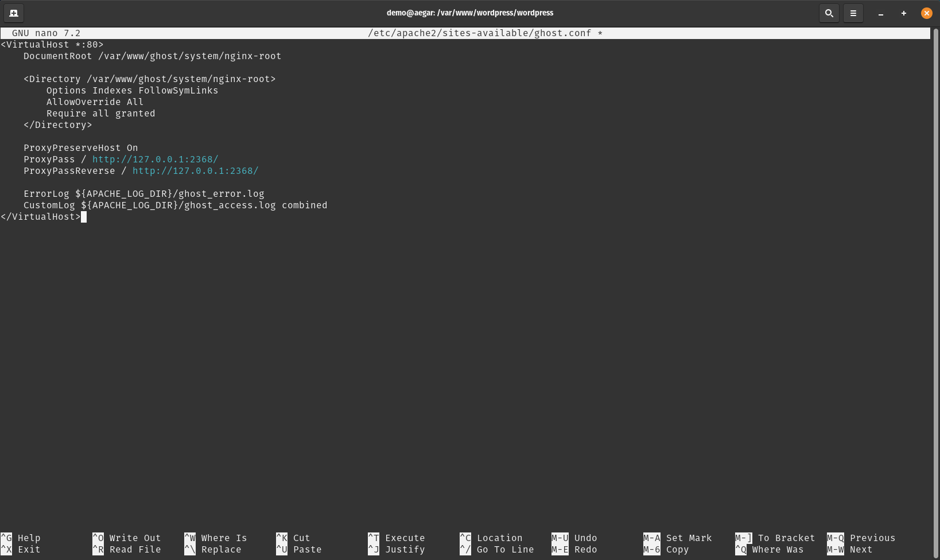
Task: Open the ProxyPass link http://127.0.0.1:2368/
Action: (155, 159)
